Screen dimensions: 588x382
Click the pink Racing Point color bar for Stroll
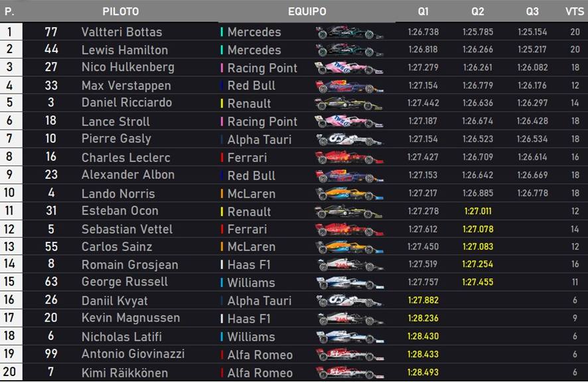222,122
